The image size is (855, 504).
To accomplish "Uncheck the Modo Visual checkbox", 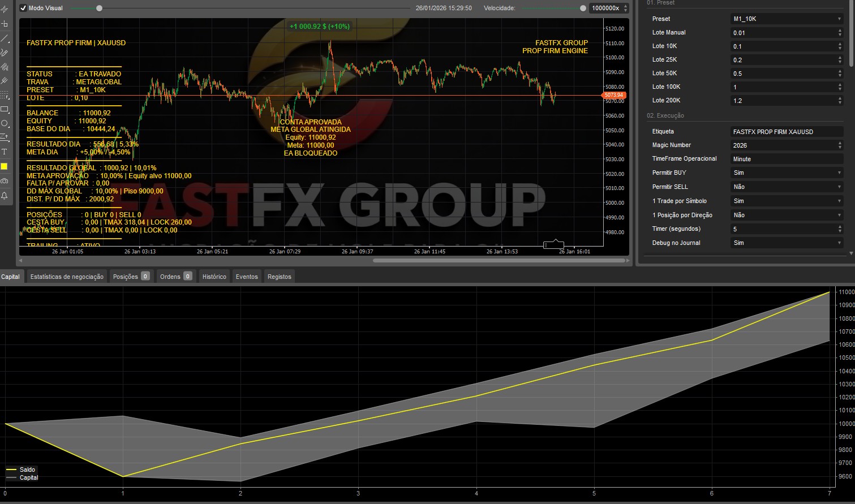I will tap(23, 8).
